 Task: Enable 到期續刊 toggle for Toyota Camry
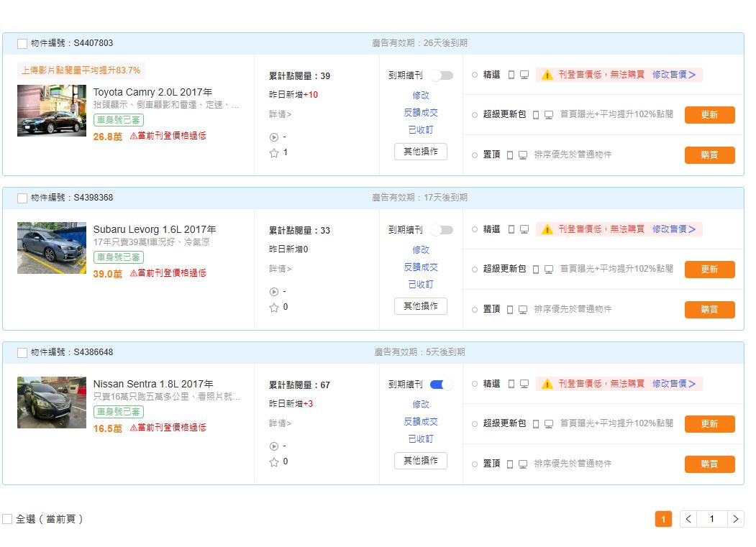[442, 75]
